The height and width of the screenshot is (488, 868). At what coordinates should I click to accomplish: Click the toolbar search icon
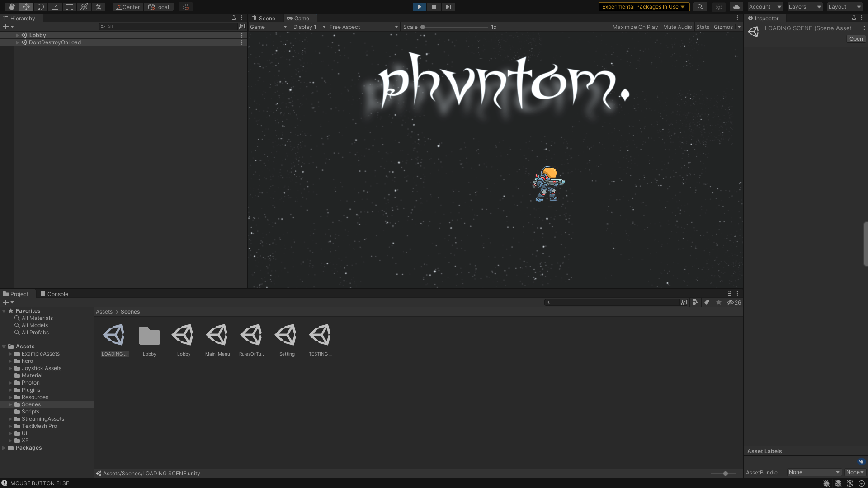(700, 7)
